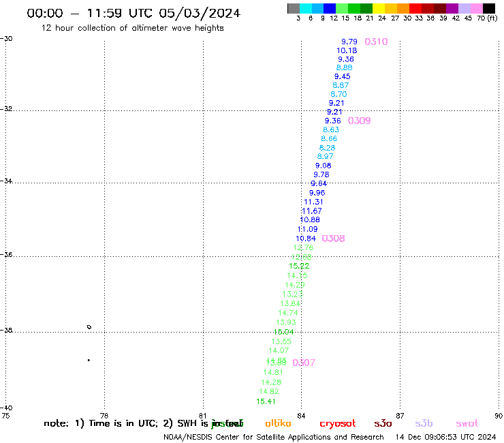
Task: Click the '14.81' wave height value
Action: coord(273,373)
